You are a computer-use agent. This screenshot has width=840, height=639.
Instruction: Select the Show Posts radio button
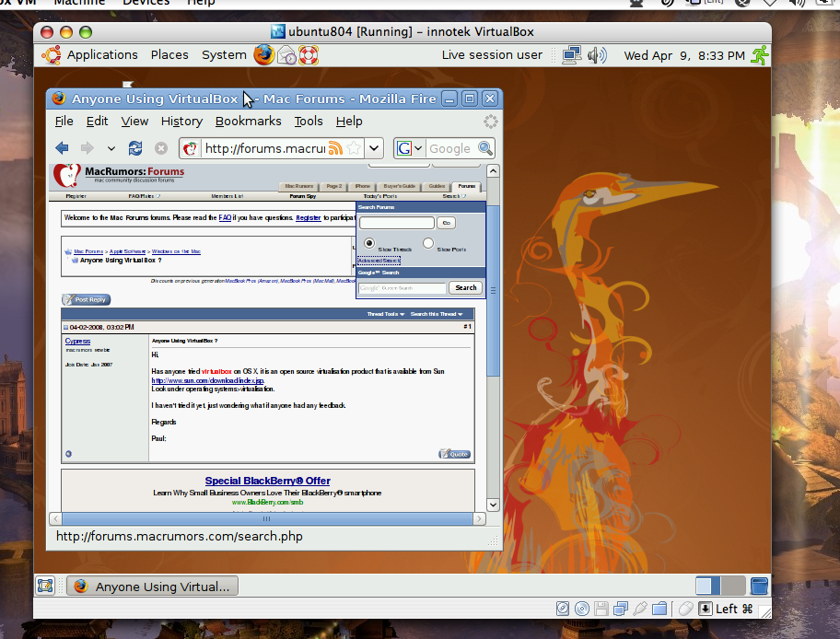click(428, 243)
